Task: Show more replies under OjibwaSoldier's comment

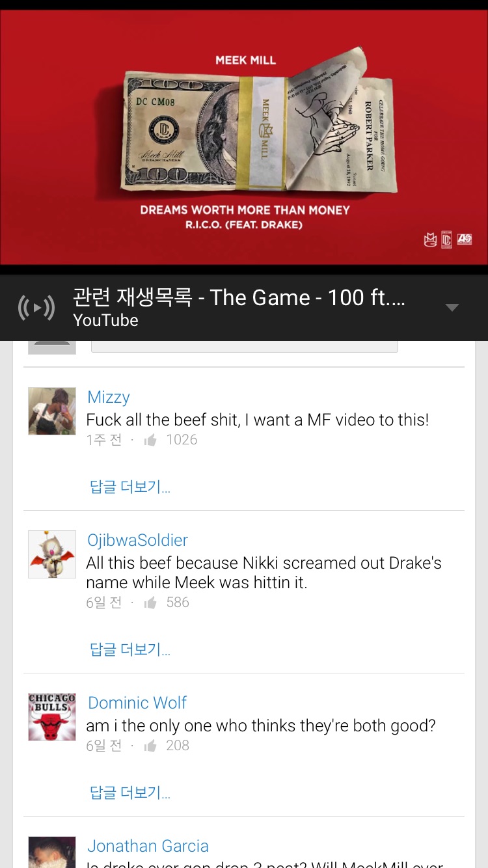Action: [x=130, y=649]
